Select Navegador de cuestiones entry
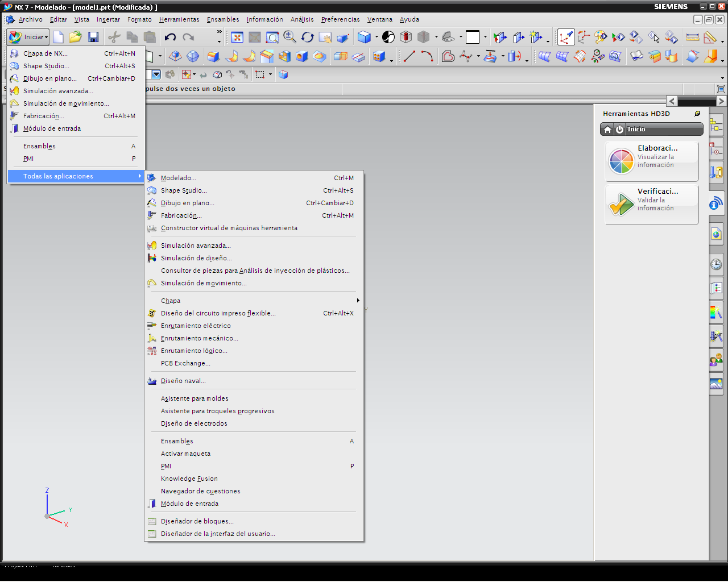 pyautogui.click(x=254, y=491)
